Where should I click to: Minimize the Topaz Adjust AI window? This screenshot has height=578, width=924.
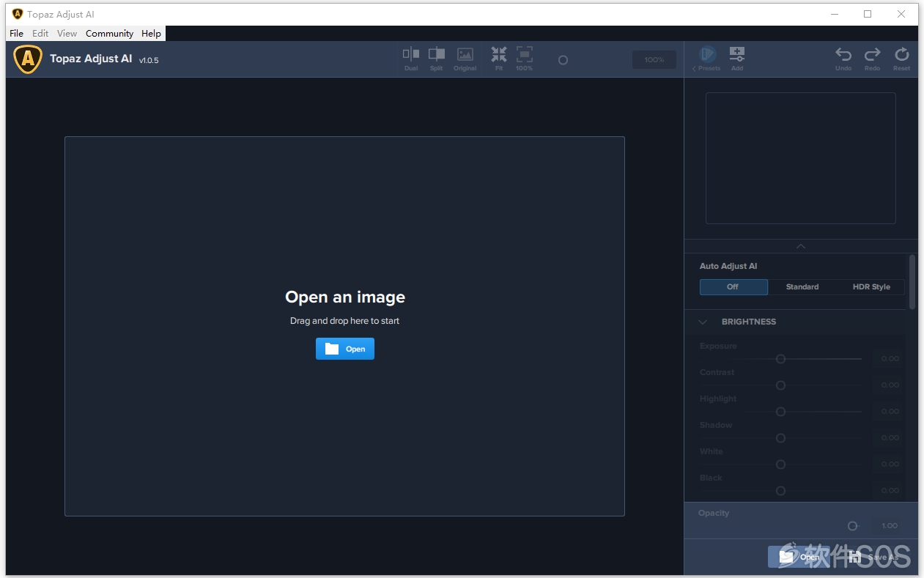click(x=835, y=14)
